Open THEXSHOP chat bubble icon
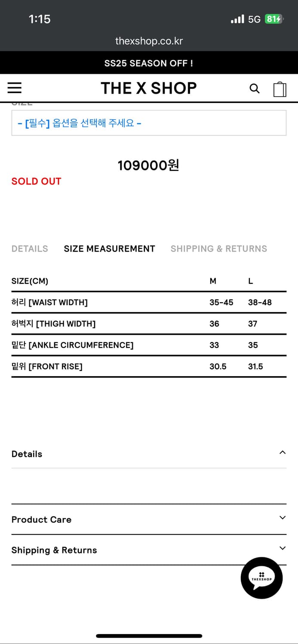The height and width of the screenshot is (644, 298). 261,578
